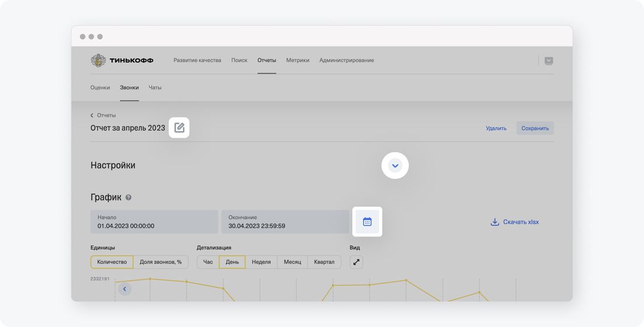644x327 pixels.
Task: Click the Сохранить button
Action: tap(535, 128)
